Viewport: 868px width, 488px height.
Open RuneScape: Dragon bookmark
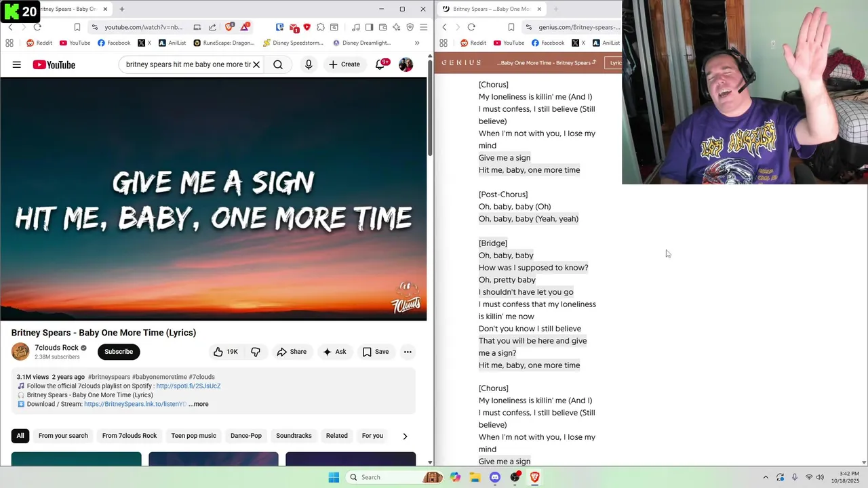click(224, 43)
